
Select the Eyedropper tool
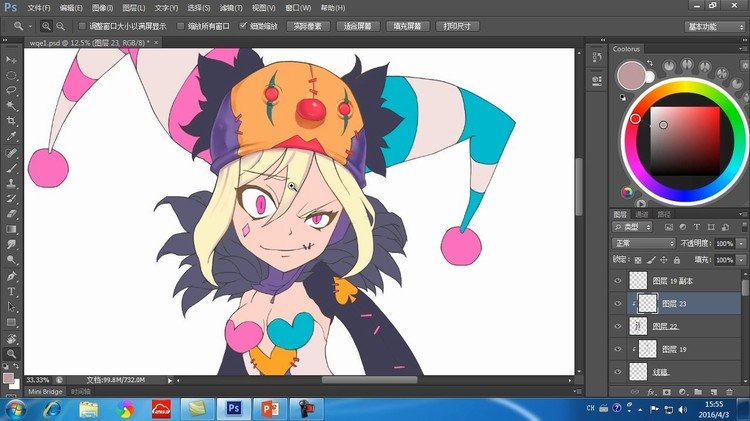tap(11, 136)
